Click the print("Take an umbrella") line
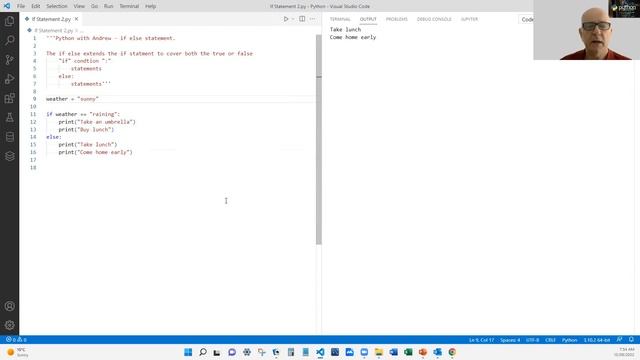 pyautogui.click(x=97, y=122)
